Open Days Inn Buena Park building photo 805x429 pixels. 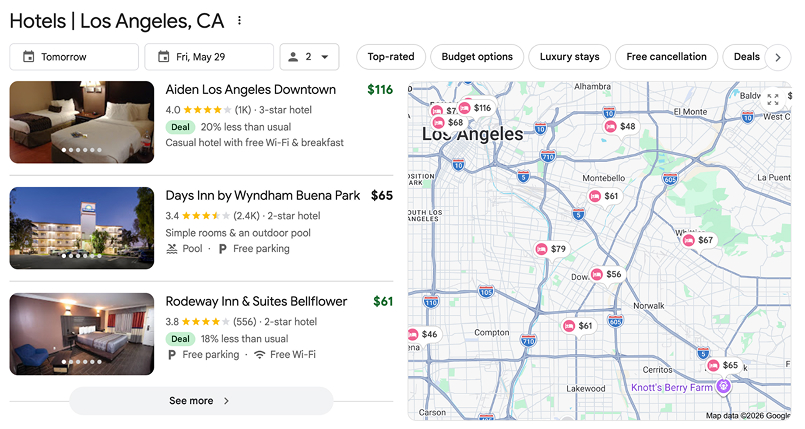pos(82,228)
